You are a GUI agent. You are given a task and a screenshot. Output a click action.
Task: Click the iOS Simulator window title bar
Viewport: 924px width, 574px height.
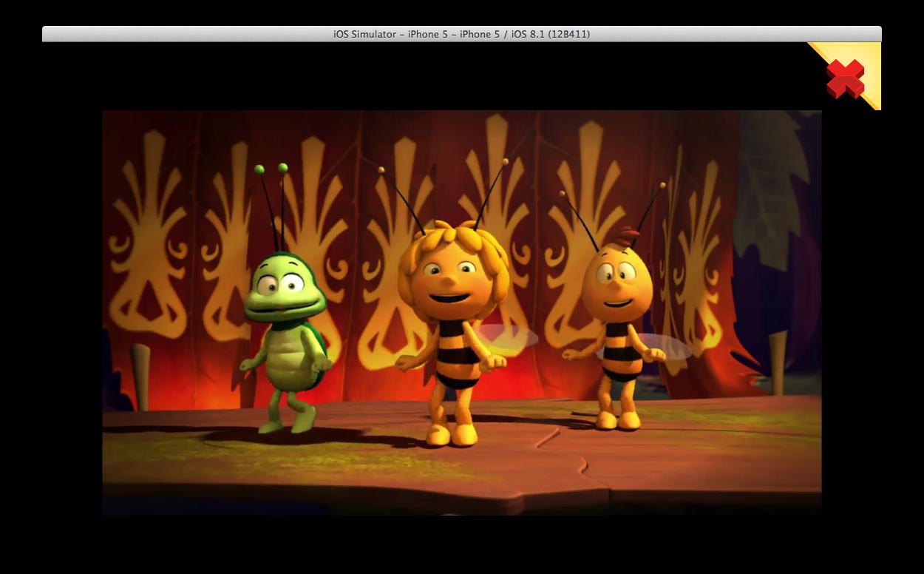tap(461, 34)
